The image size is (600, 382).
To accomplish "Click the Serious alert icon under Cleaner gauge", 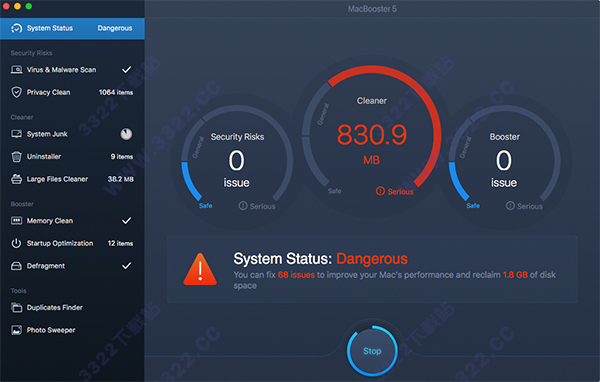I will [x=380, y=191].
